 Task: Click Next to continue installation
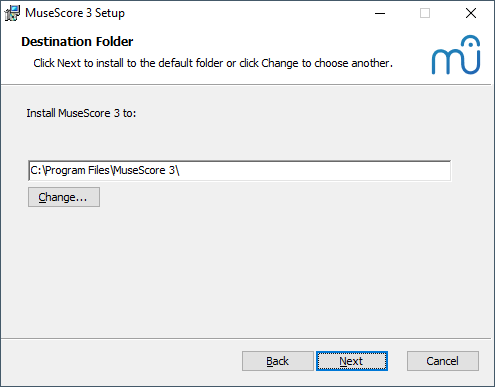tap(352, 361)
